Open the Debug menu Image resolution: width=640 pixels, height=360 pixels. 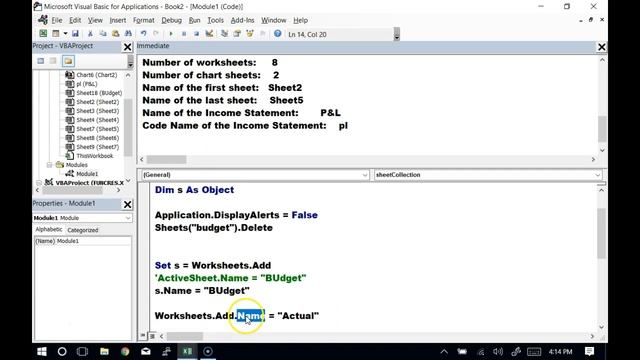pos(171,20)
